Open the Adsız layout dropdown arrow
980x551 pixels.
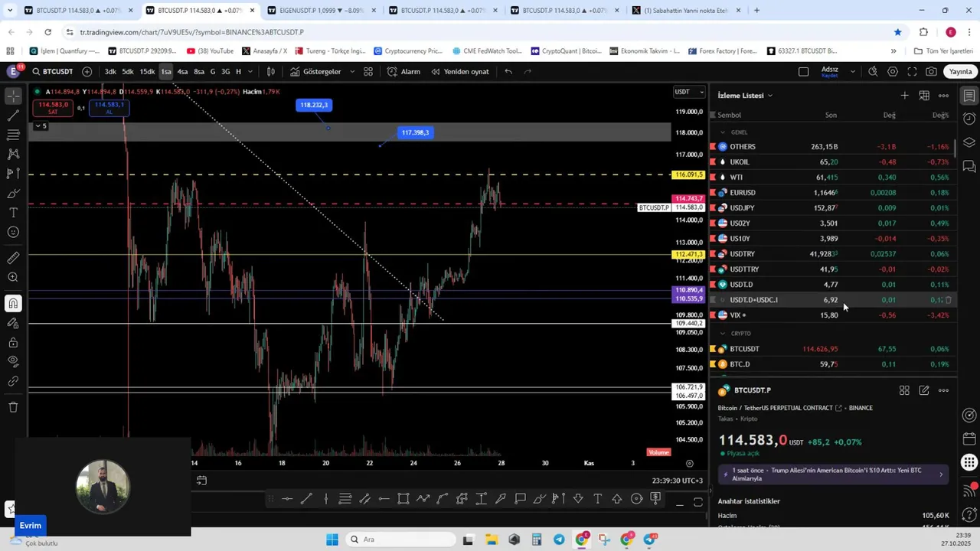[852, 71]
